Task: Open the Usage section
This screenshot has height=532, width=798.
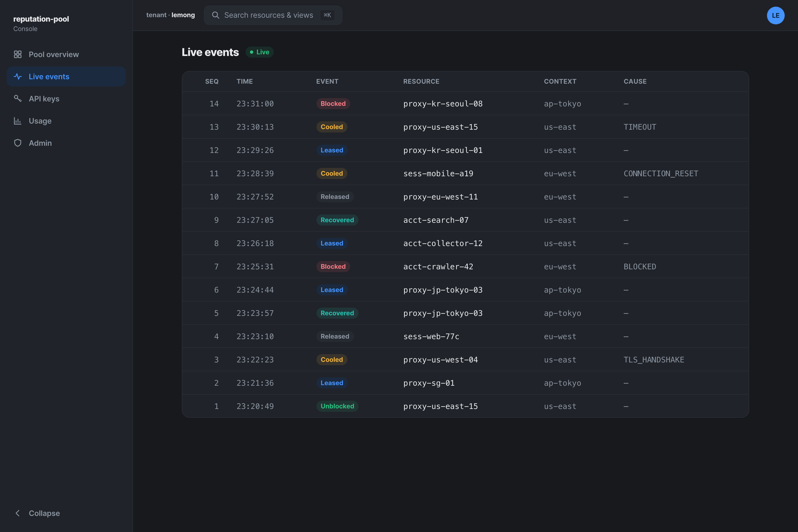Action: 66,121
